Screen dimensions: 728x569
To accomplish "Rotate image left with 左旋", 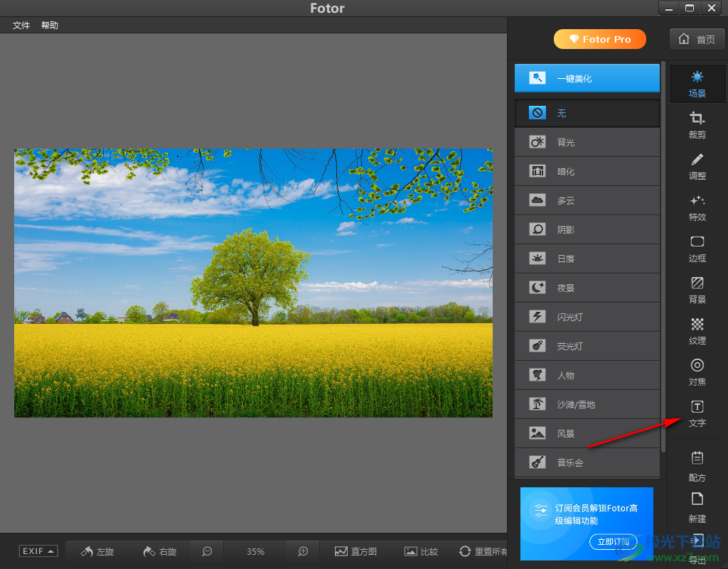I will tap(97, 551).
